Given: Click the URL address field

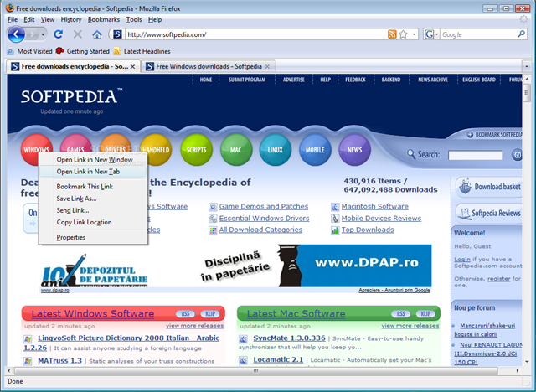Looking at the screenshot, I should pyautogui.click(x=256, y=34).
